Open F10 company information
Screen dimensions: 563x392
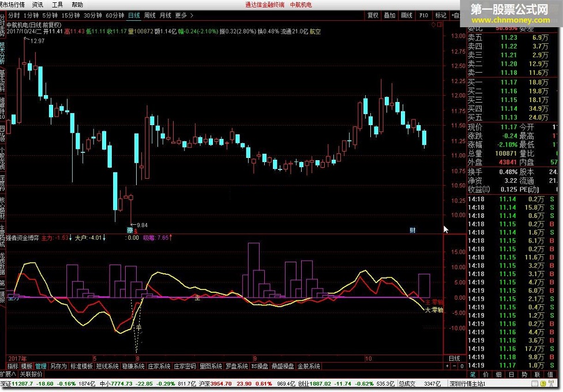pyautogui.click(x=423, y=16)
